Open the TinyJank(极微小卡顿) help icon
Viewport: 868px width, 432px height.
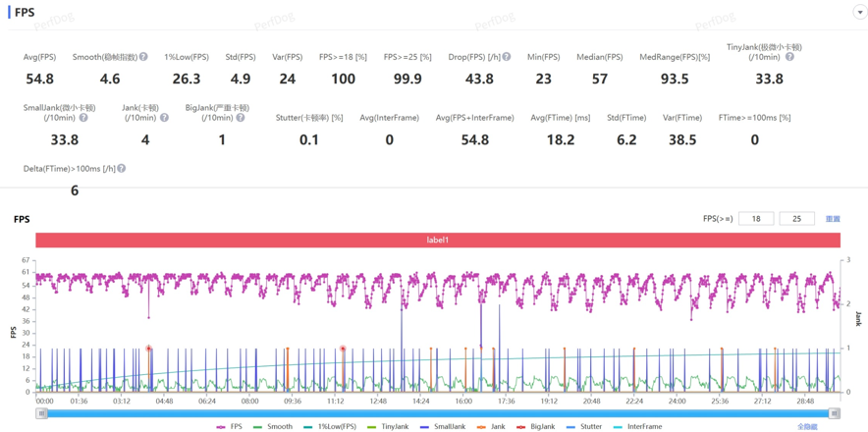[790, 57]
